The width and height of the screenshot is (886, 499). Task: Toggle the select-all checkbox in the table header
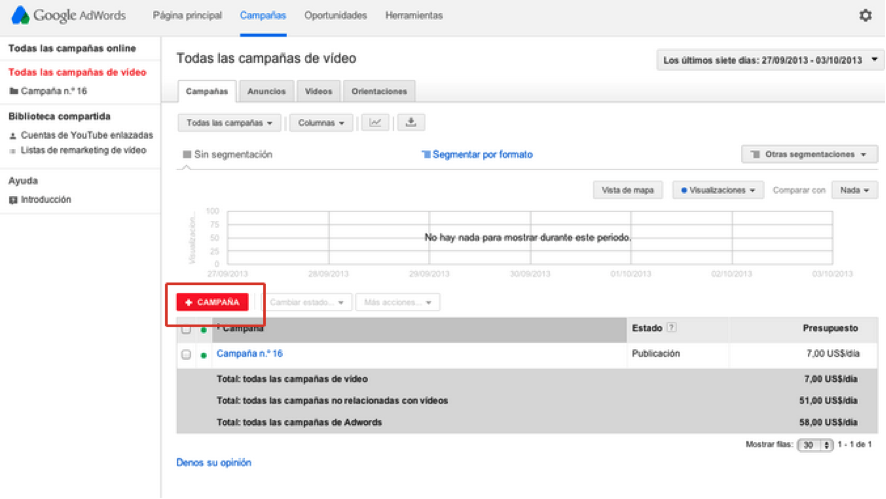click(186, 328)
